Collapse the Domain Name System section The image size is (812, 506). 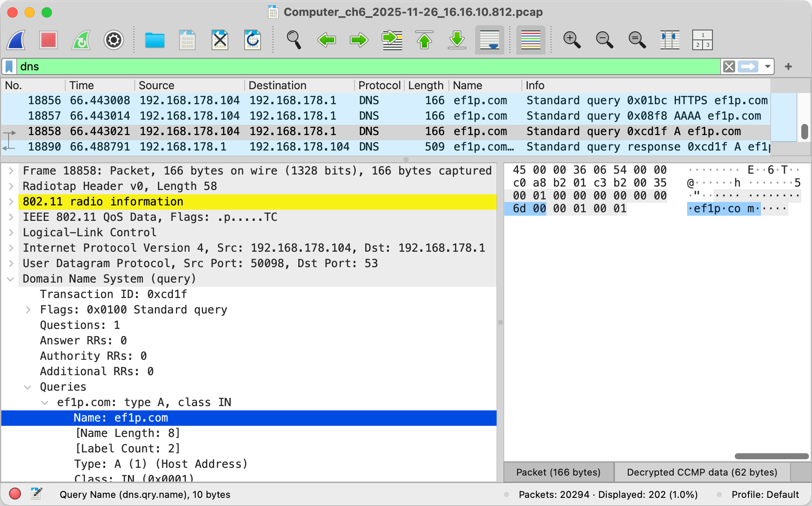(x=11, y=279)
